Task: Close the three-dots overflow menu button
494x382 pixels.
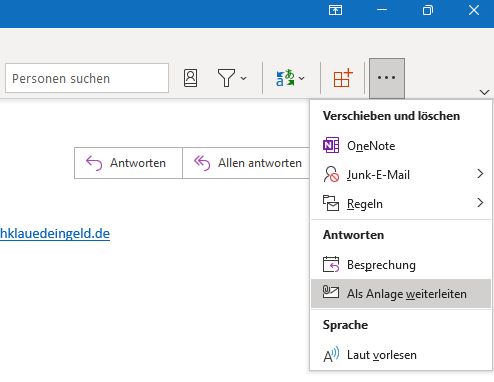Action: pyautogui.click(x=387, y=78)
